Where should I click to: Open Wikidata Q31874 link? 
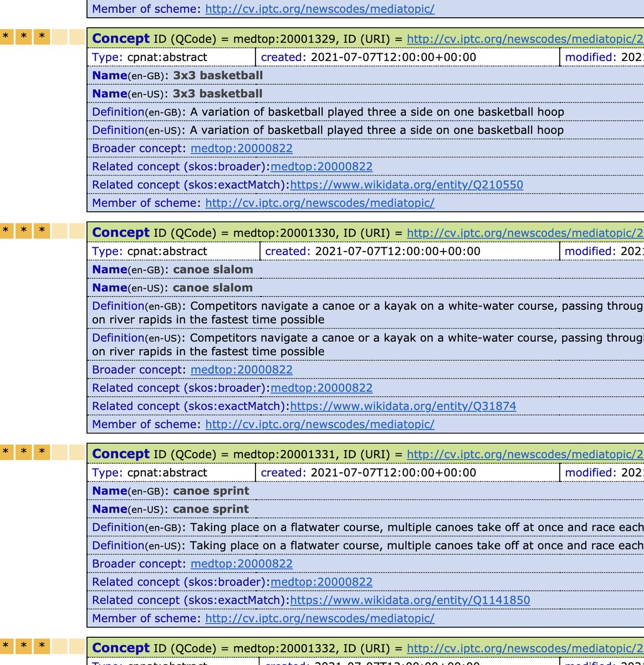point(403,406)
